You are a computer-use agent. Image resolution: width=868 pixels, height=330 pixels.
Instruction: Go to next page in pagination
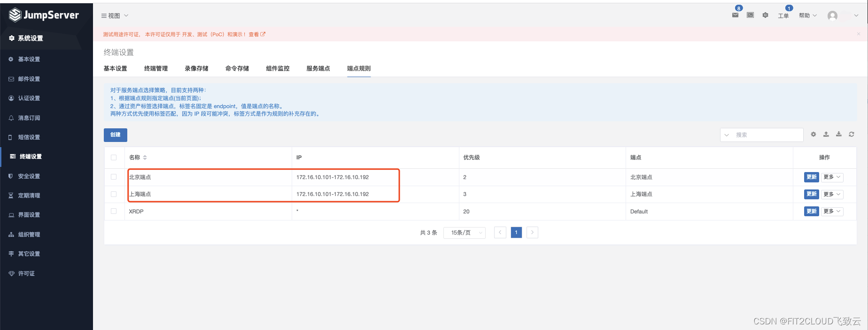click(532, 233)
